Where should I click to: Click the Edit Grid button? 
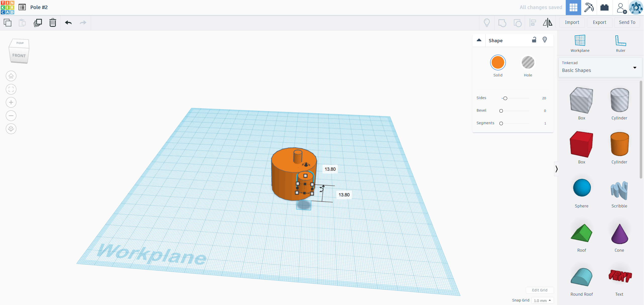pyautogui.click(x=540, y=290)
